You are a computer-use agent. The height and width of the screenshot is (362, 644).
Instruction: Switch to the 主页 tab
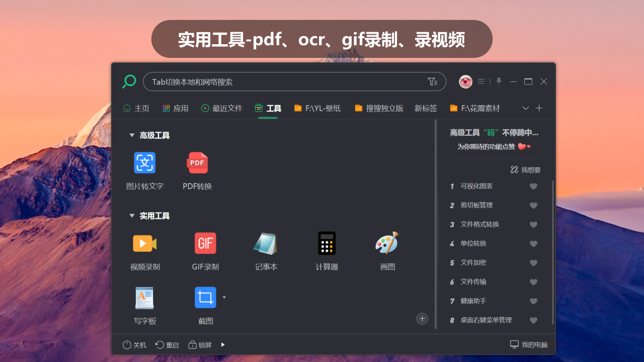click(x=136, y=108)
